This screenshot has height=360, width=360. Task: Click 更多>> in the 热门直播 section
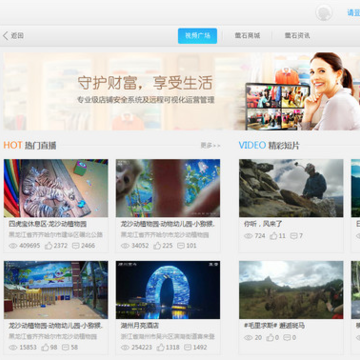(x=210, y=145)
